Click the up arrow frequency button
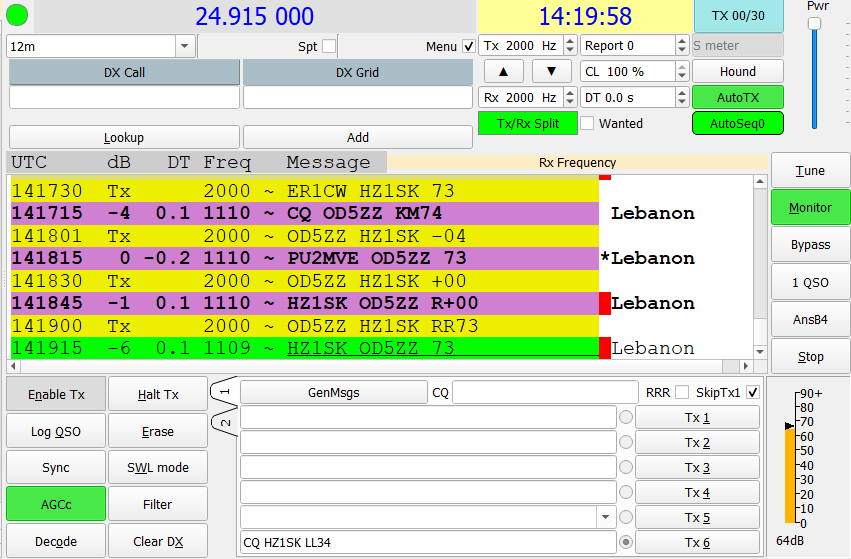Screen dimensions: 851x559 coord(504,71)
